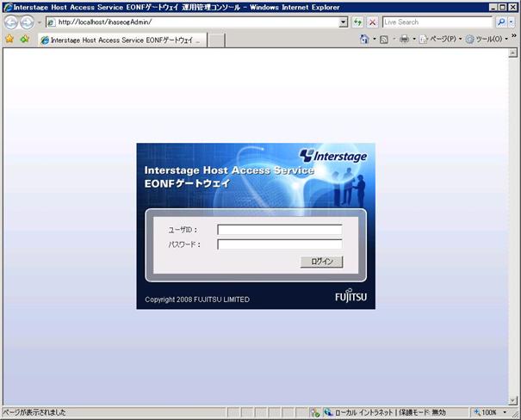Stop loading with the red X icon
The width and height of the screenshot is (521, 420).
click(x=373, y=22)
